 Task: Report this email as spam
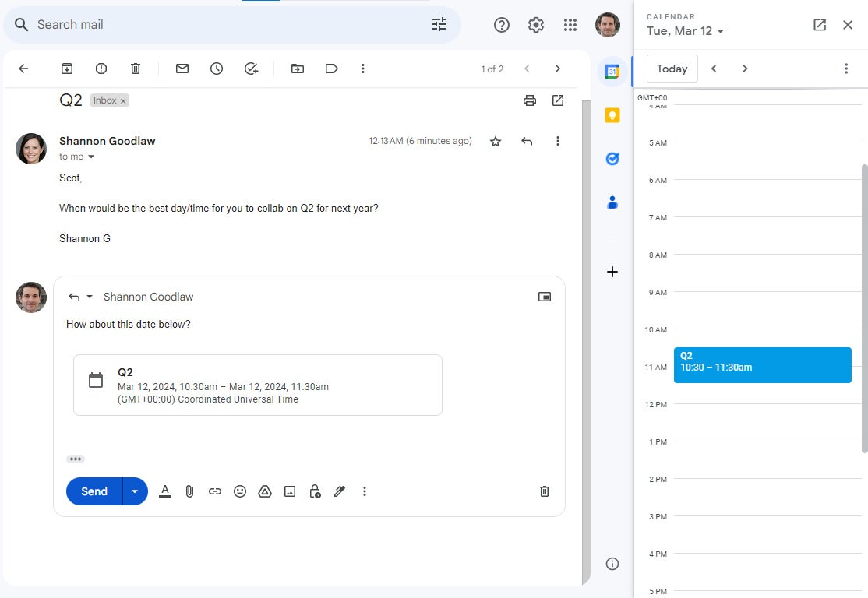point(101,69)
